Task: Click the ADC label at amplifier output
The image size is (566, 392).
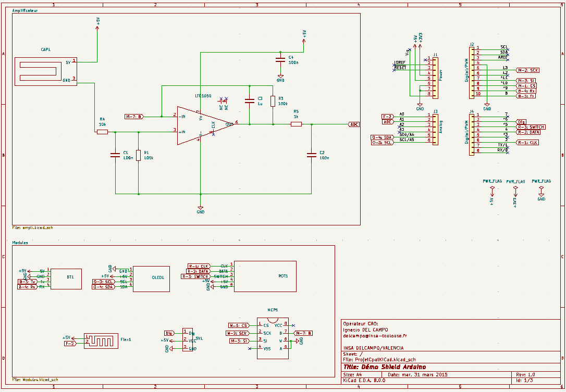Action: click(354, 124)
